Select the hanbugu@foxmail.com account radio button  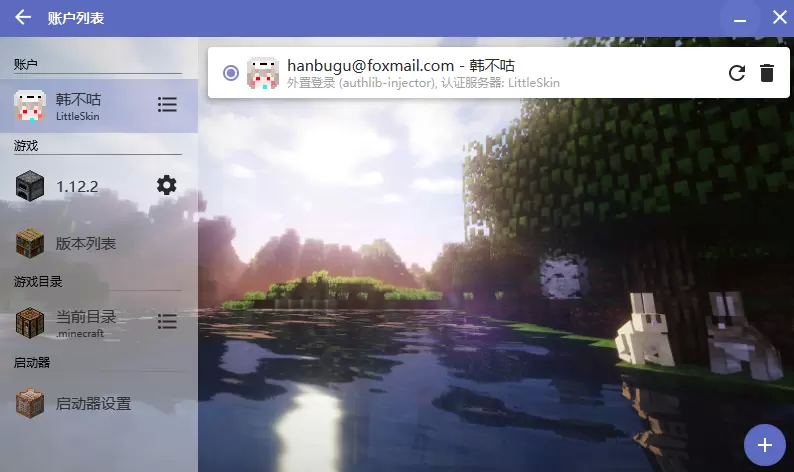(x=231, y=73)
